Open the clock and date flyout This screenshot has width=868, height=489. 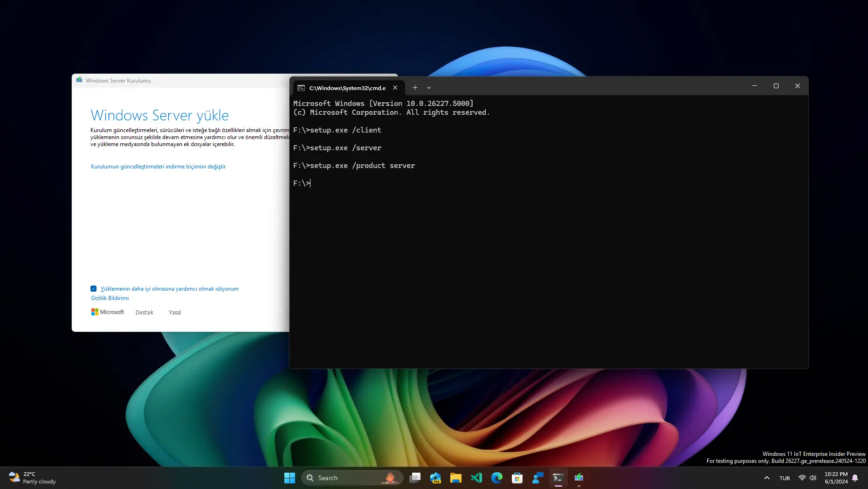pyautogui.click(x=836, y=478)
